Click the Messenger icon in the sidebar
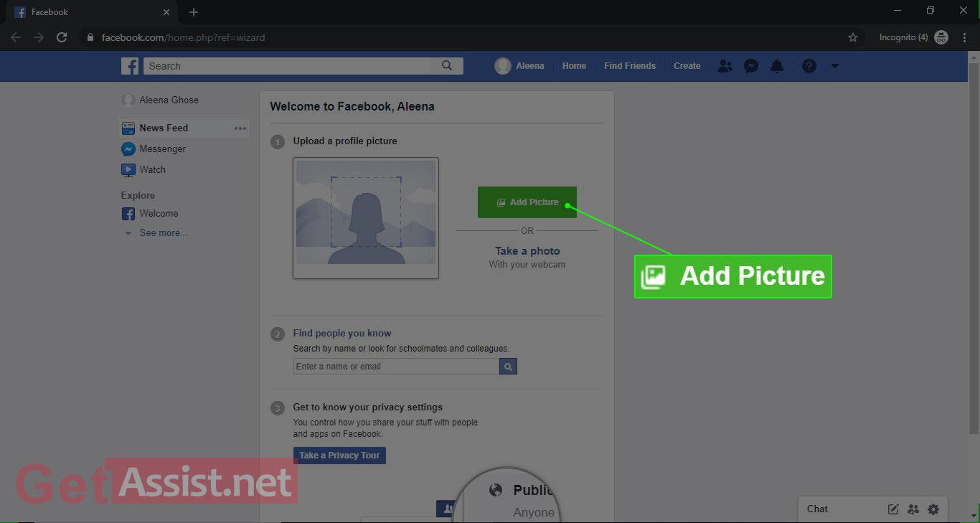The height and width of the screenshot is (523, 980). pos(128,149)
